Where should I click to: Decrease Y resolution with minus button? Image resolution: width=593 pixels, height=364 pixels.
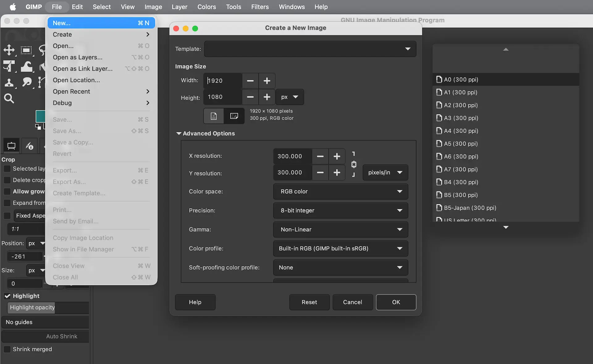click(320, 172)
